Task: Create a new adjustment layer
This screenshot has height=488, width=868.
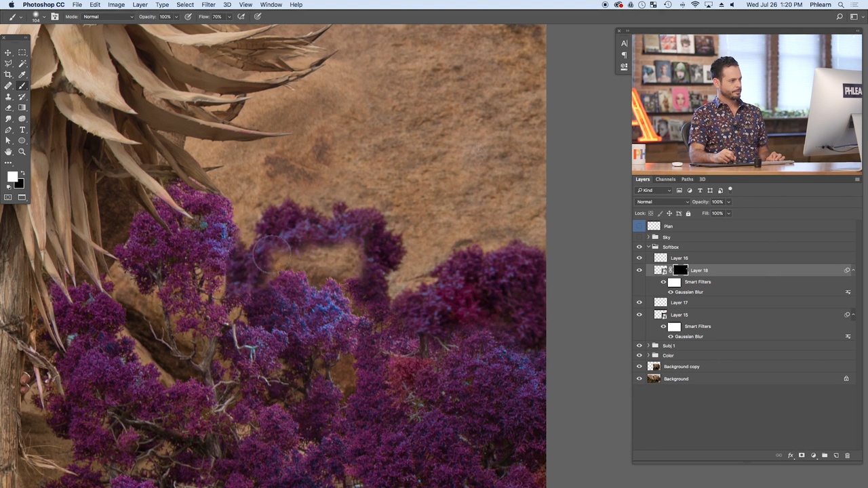Action: point(813,455)
